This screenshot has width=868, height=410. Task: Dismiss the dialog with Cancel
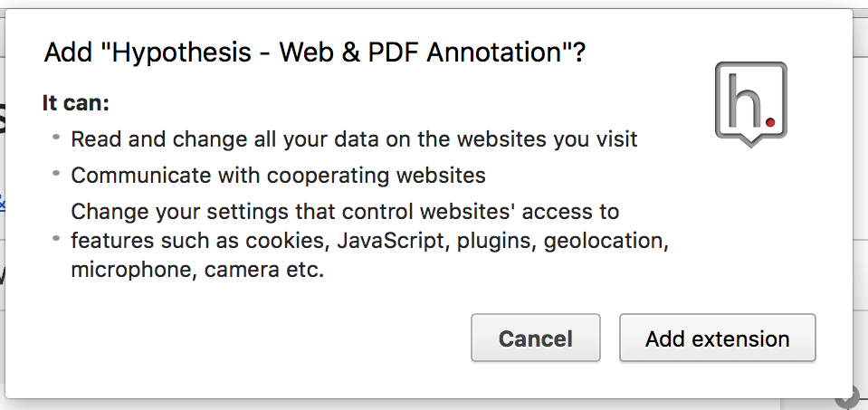pos(535,338)
